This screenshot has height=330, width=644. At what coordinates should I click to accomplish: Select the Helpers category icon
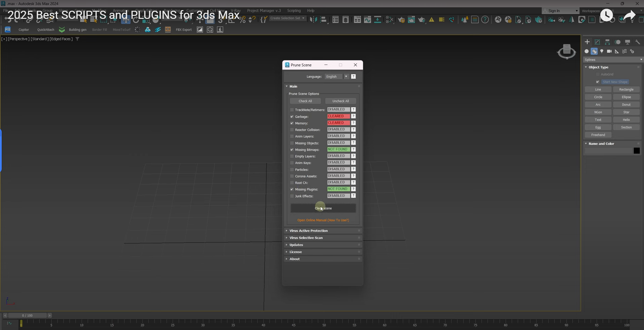pyautogui.click(x=617, y=51)
